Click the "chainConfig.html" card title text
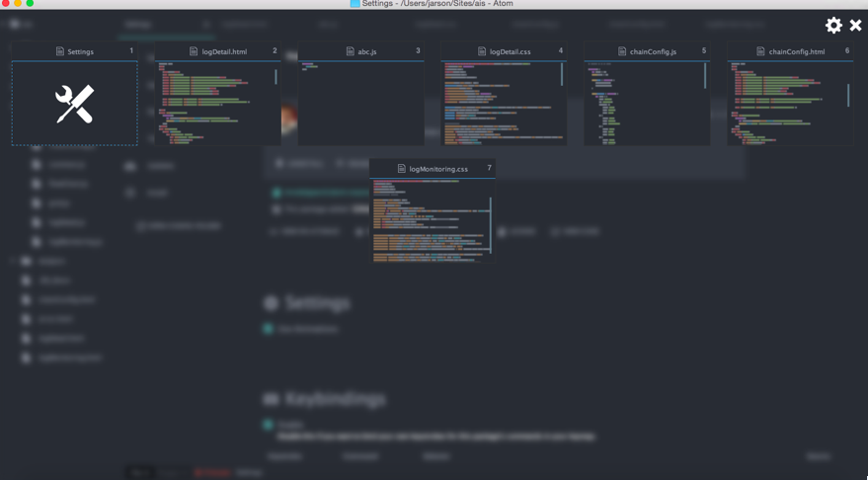This screenshot has width=868, height=480. (x=797, y=52)
